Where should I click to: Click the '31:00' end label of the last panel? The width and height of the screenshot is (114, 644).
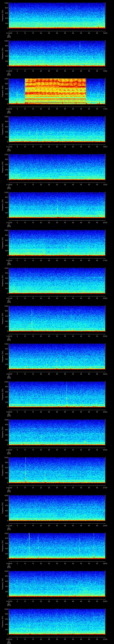(105, 639)
